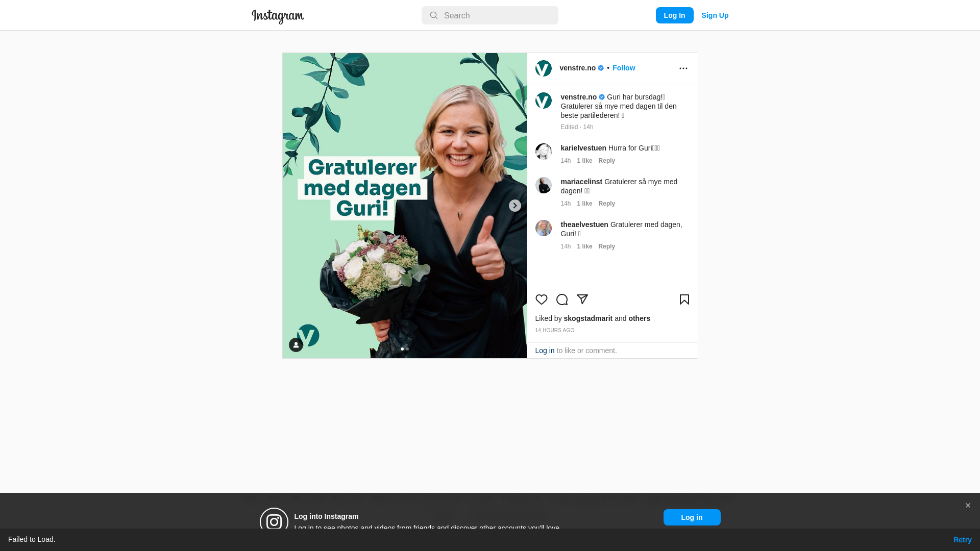Image resolution: width=980 pixels, height=551 pixels.
Task: Click the heart like icon
Action: [542, 299]
